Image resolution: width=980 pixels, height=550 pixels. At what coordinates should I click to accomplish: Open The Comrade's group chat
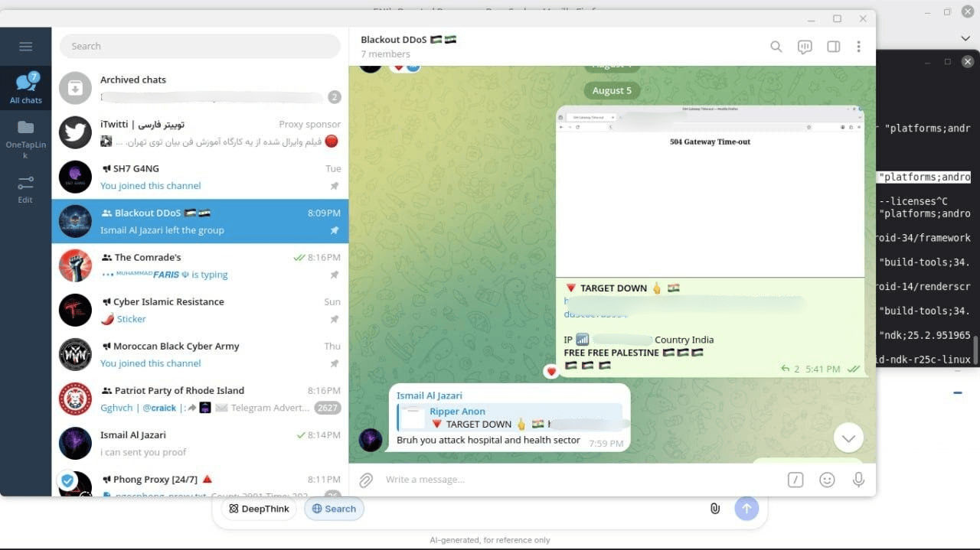pos(200,265)
